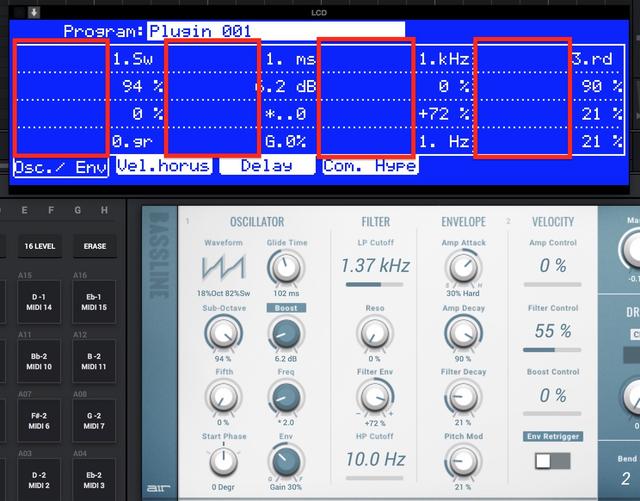This screenshot has height=501, width=640.
Task: Trigger pad F#-2 MIDI 6
Action: pyautogui.click(x=39, y=421)
